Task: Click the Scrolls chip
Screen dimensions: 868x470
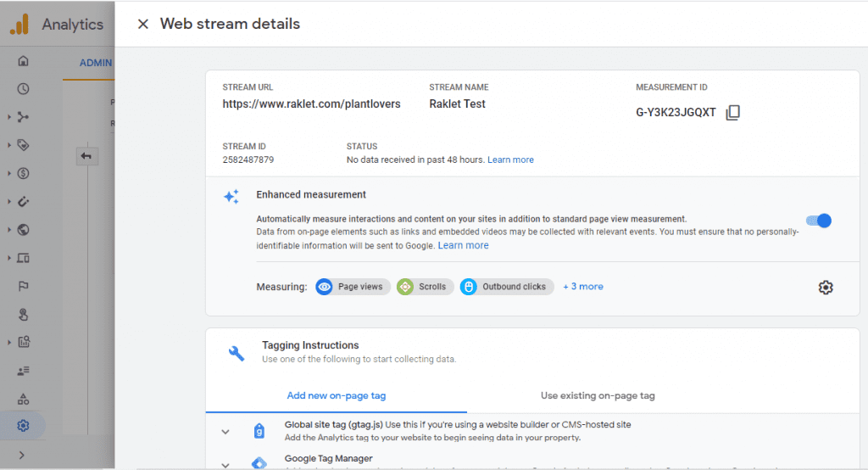Action: point(426,287)
